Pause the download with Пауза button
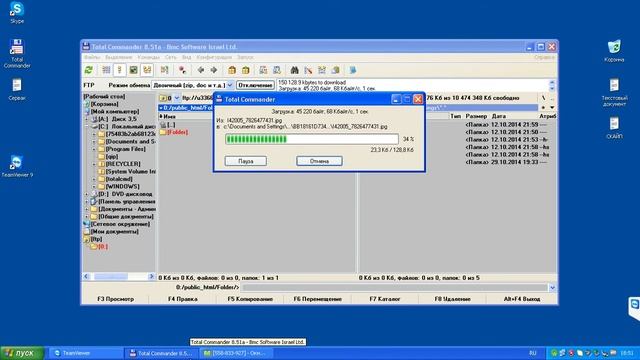 point(246,161)
